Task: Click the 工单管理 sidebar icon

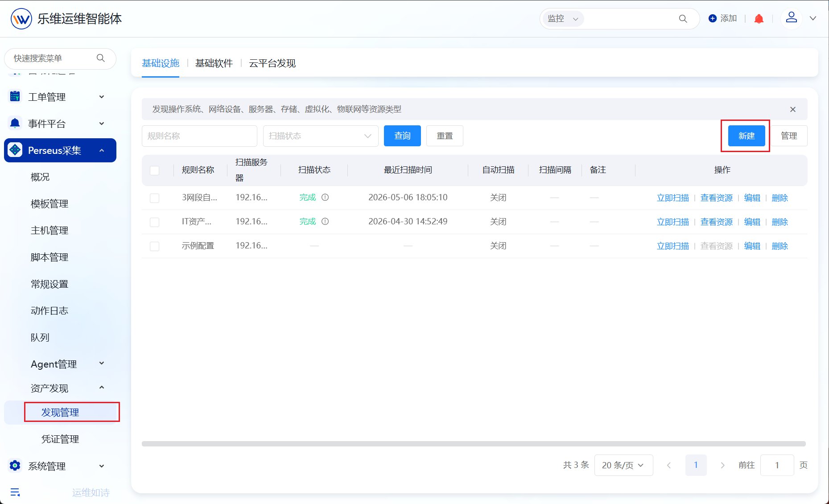Action: point(15,96)
